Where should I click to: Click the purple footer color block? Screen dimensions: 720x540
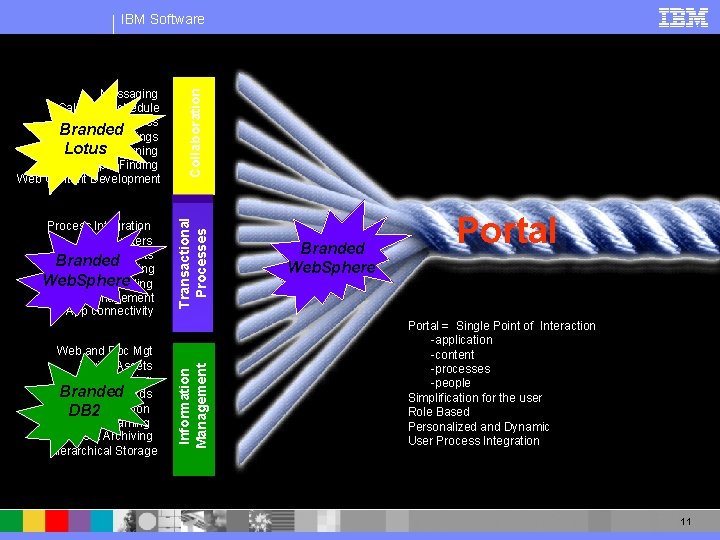point(79,521)
